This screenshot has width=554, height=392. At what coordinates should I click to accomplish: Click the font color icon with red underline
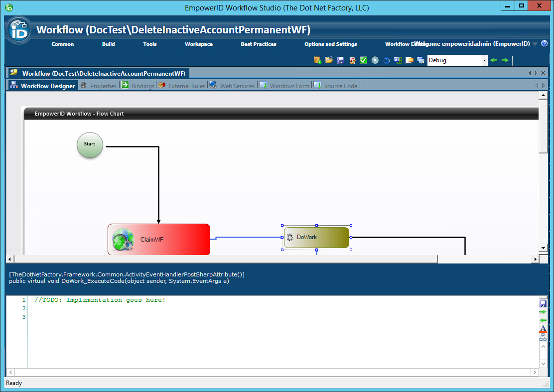(x=543, y=329)
